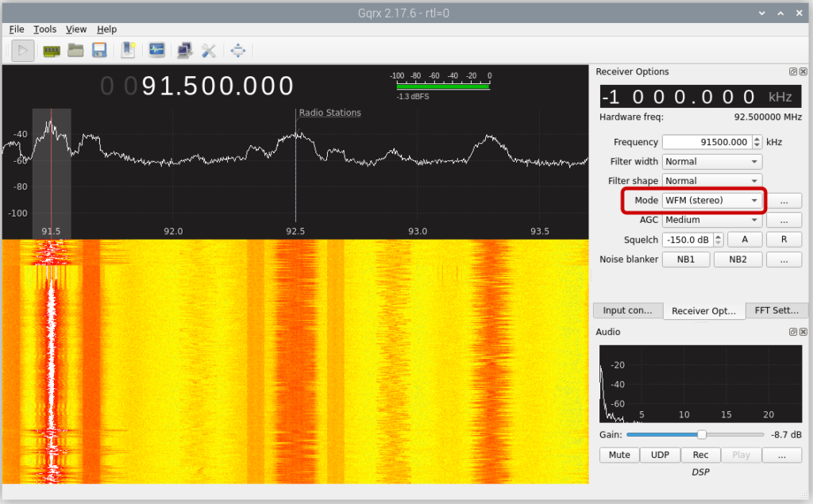Click the load settings folder icon

(x=75, y=51)
